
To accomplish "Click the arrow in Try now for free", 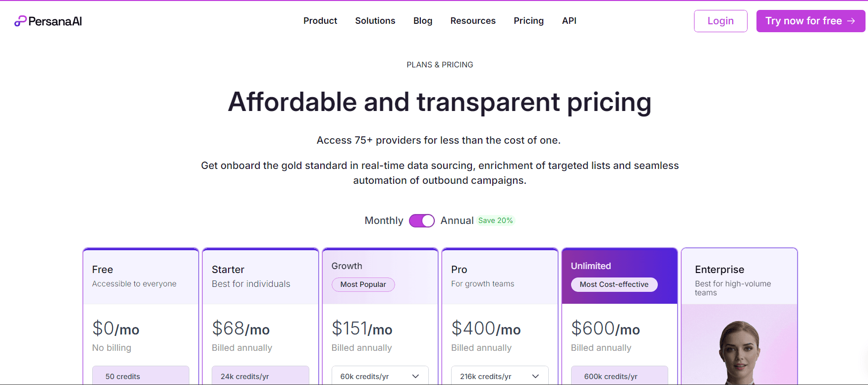I will (x=851, y=21).
